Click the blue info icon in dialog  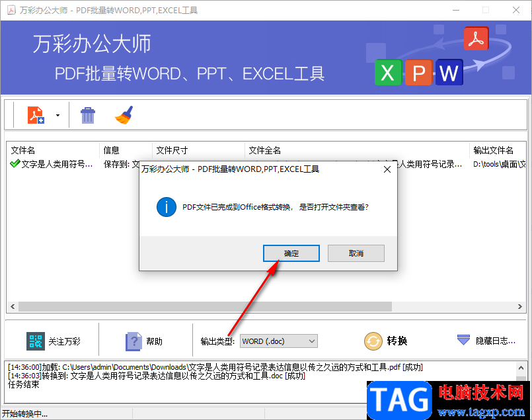(167, 207)
